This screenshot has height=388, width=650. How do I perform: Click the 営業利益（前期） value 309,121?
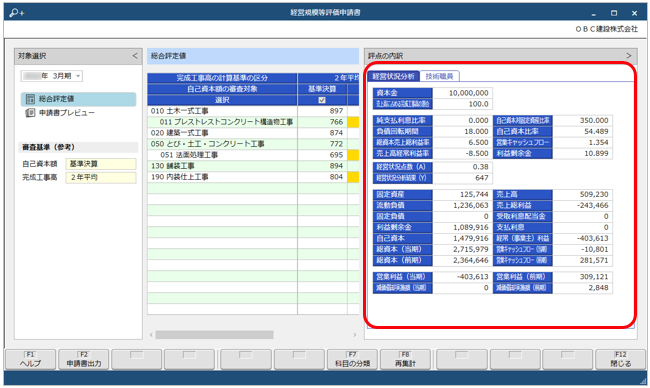[582, 276]
